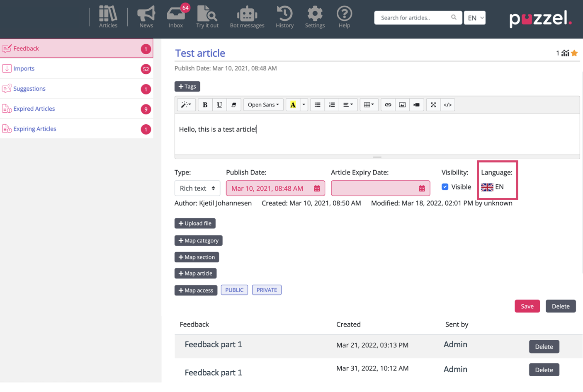Insert a link using the chain icon

(388, 105)
